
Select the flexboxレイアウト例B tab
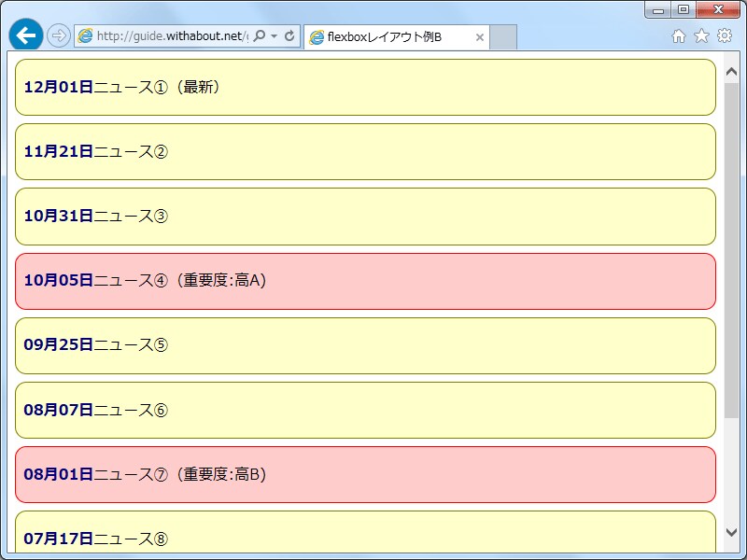tap(396, 37)
